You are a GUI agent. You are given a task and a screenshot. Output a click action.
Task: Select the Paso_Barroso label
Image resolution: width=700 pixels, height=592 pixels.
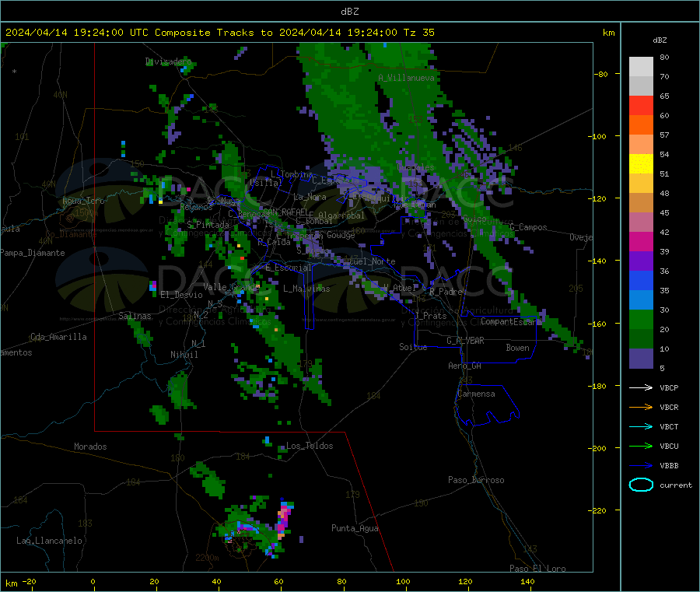tap(476, 481)
